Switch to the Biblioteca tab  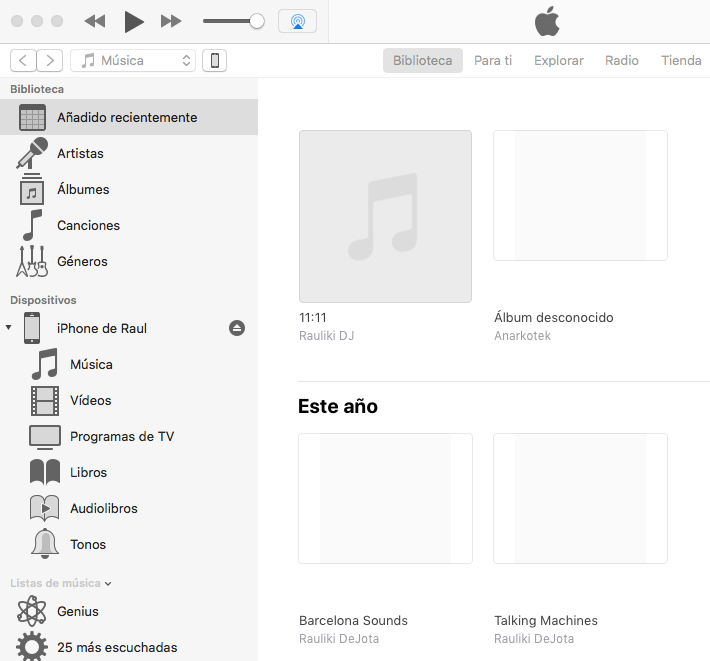click(x=422, y=60)
